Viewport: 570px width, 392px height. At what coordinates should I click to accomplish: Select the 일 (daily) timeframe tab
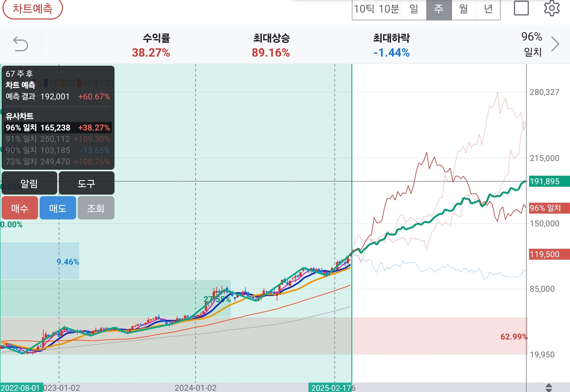coord(414,9)
